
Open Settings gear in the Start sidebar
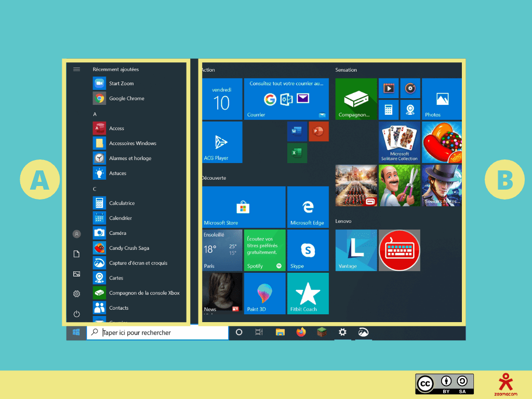(x=77, y=294)
